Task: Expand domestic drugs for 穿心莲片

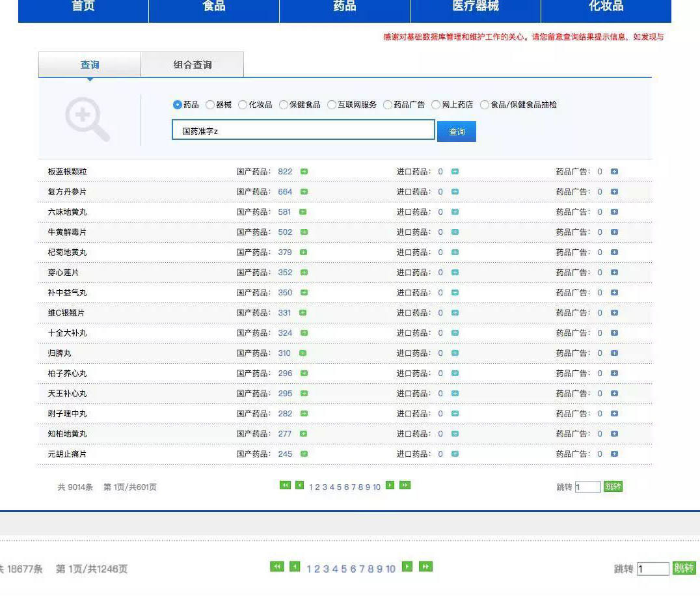Action: pos(304,273)
